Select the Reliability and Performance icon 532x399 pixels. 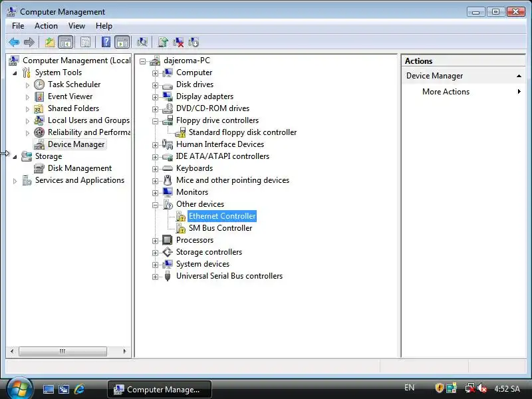pyautogui.click(x=39, y=132)
